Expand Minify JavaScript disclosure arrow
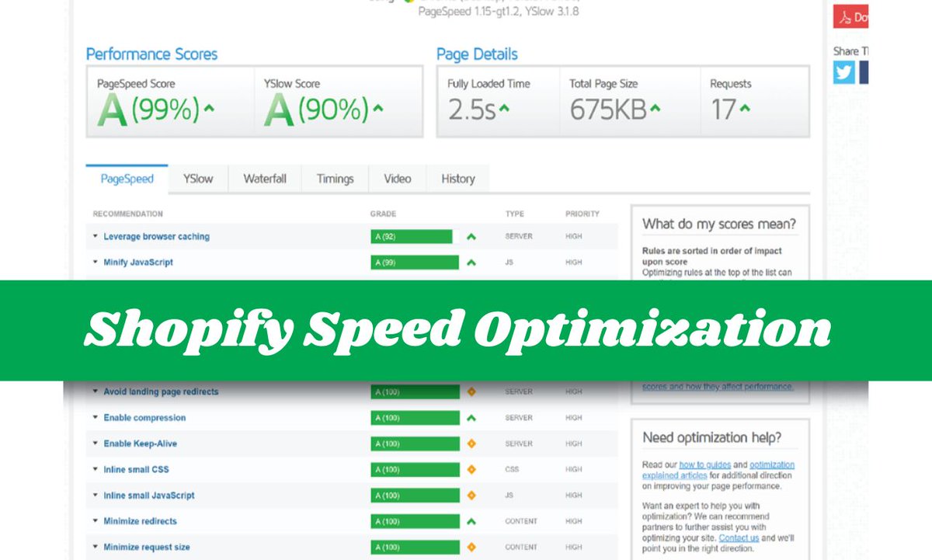This screenshot has height=560, width=932. (95, 263)
